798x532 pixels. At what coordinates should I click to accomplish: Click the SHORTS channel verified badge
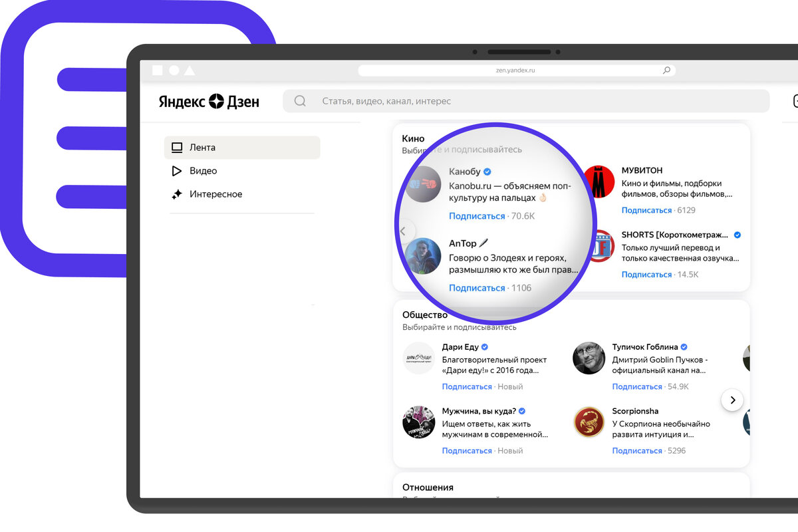pos(737,235)
